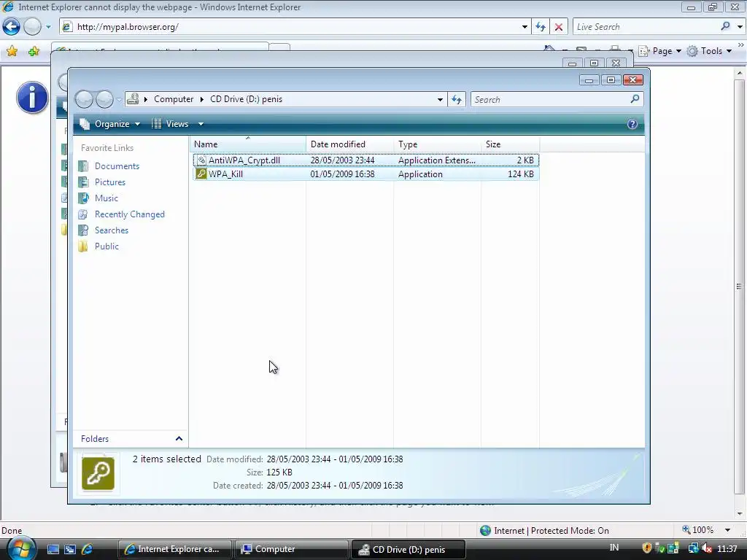
Task: Open the Explorer address bar dropdown arrow
Action: pos(440,99)
